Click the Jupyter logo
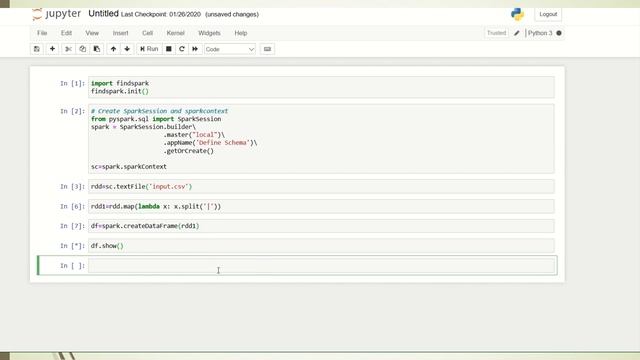Image resolution: width=640 pixels, height=360 pixels. pyautogui.click(x=56, y=14)
